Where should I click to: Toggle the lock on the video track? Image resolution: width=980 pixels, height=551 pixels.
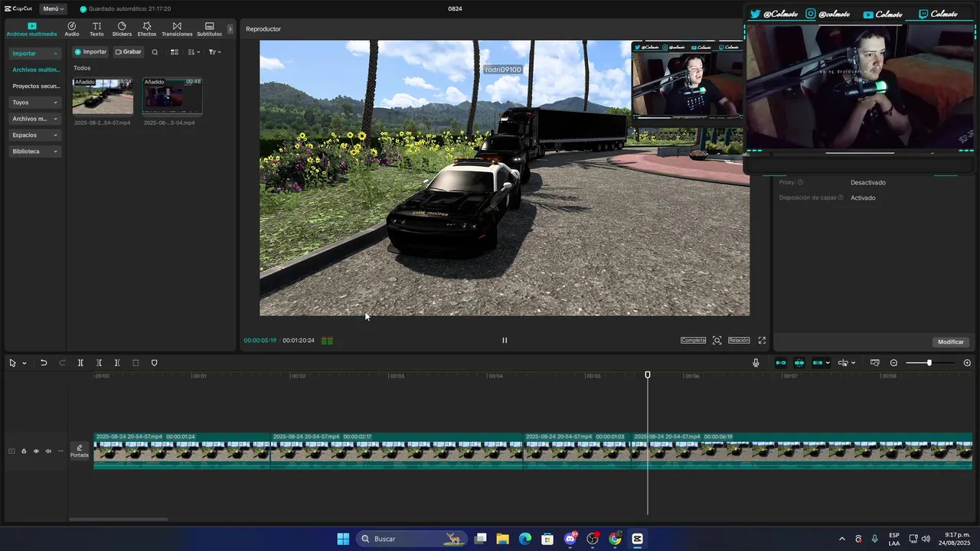point(24,452)
